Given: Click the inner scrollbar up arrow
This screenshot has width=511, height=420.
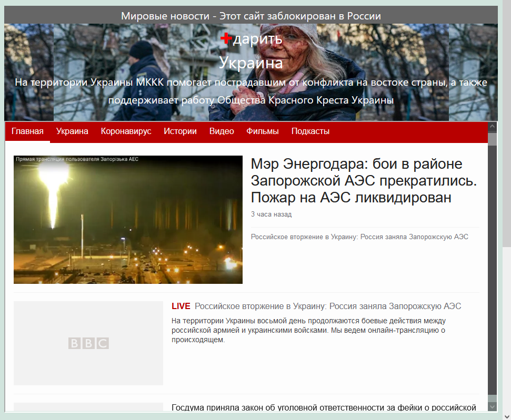Looking at the screenshot, I should pyautogui.click(x=492, y=126).
